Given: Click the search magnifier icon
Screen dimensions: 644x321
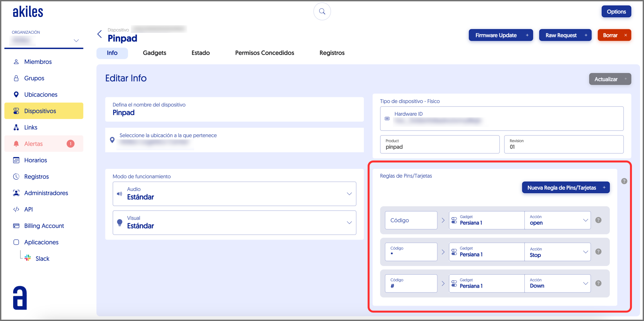Looking at the screenshot, I should pos(322,11).
